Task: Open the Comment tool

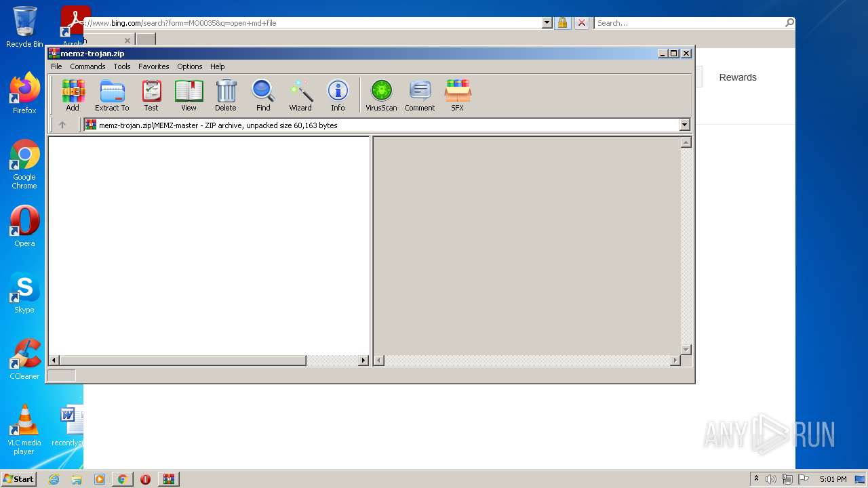Action: pos(420,95)
